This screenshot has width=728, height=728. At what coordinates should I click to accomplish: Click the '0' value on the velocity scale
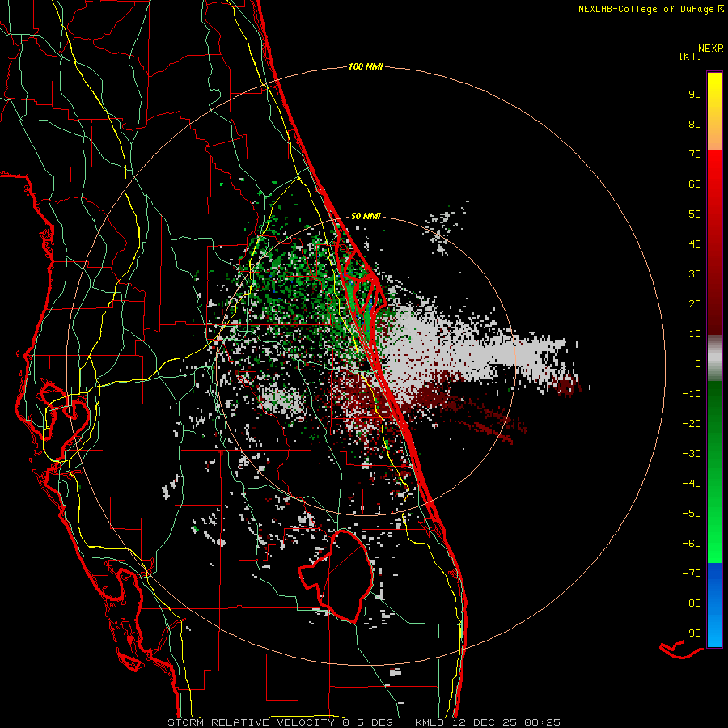(x=698, y=363)
